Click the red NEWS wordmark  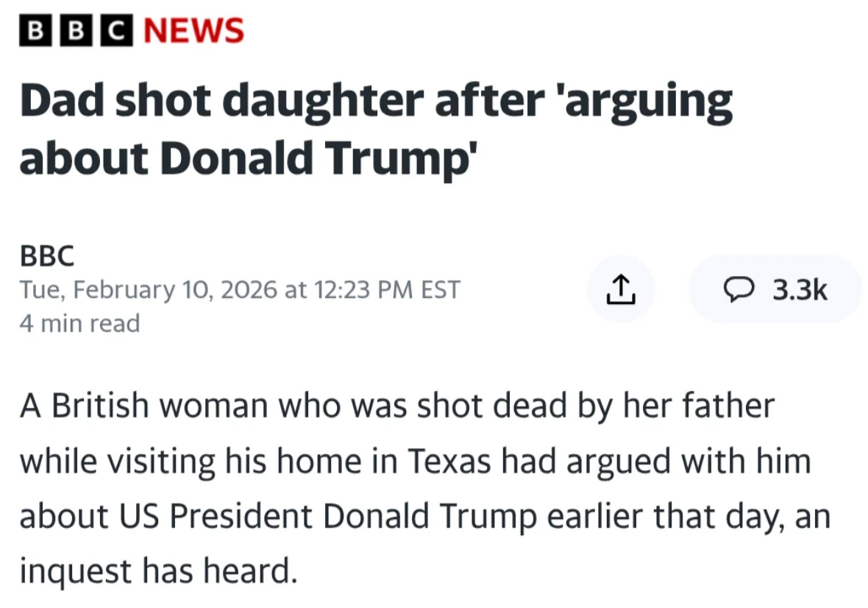pyautogui.click(x=194, y=31)
